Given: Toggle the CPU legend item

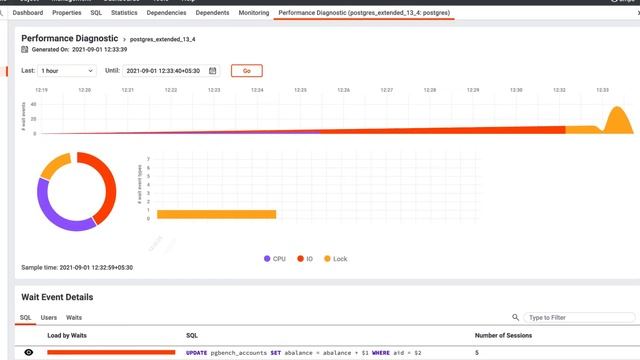Looking at the screenshot, I should pos(275,259).
